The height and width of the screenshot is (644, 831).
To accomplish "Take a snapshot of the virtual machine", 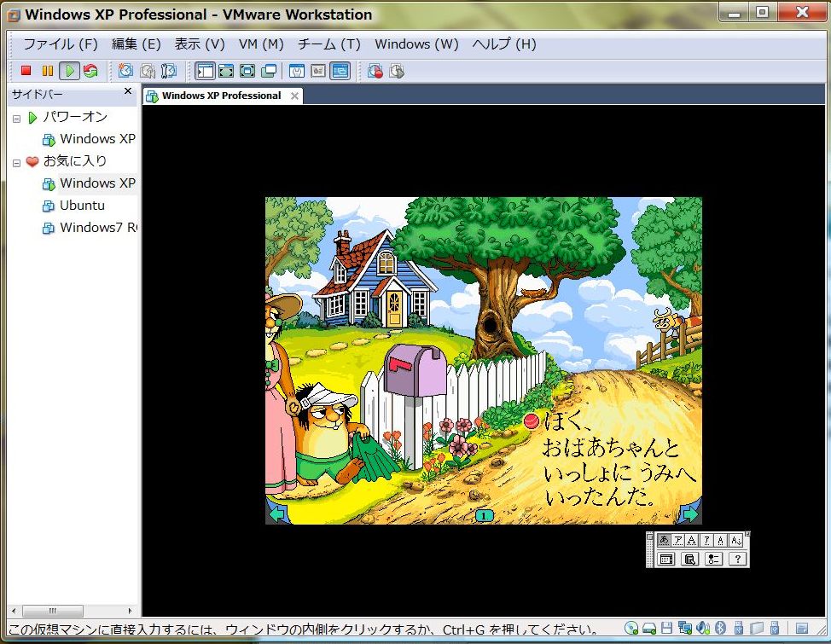I will [x=126, y=71].
